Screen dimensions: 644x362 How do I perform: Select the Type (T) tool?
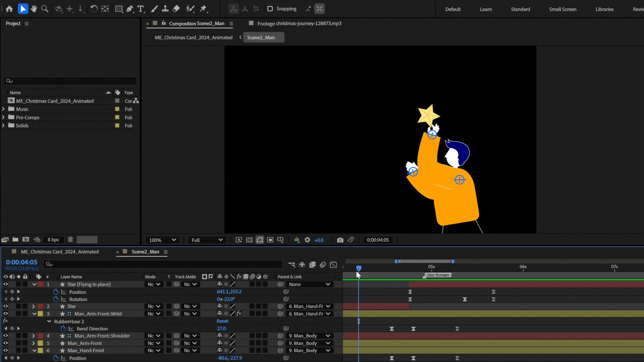pos(141,9)
